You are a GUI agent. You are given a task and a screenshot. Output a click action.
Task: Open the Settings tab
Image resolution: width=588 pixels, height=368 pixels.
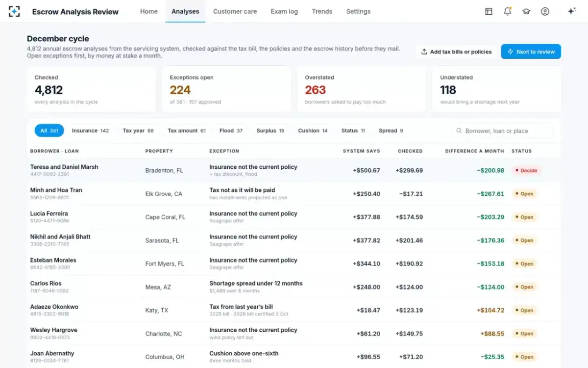[x=358, y=11]
